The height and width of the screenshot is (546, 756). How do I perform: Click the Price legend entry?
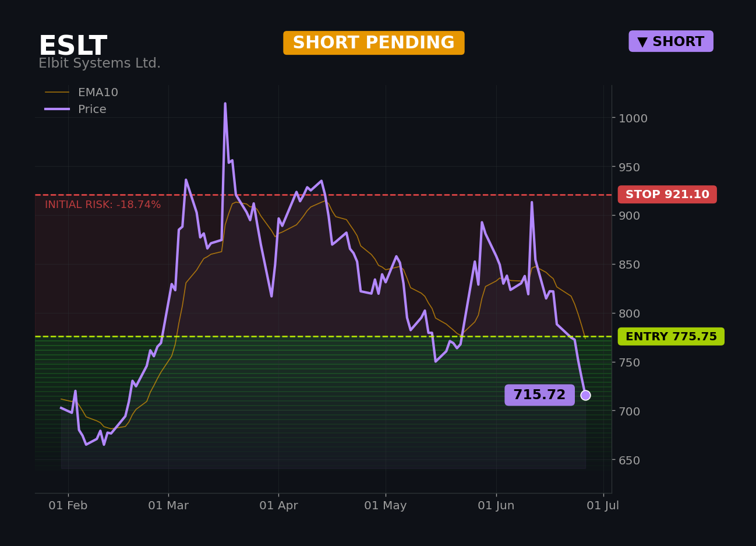click(x=76, y=110)
